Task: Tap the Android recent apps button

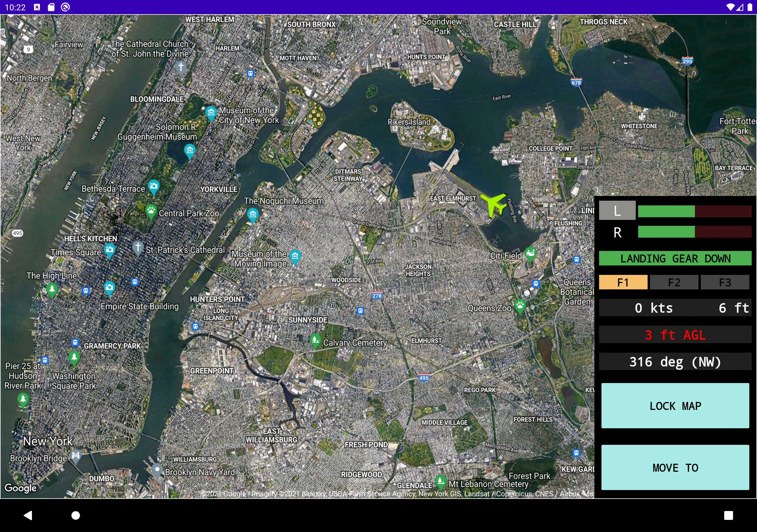Action: click(728, 515)
